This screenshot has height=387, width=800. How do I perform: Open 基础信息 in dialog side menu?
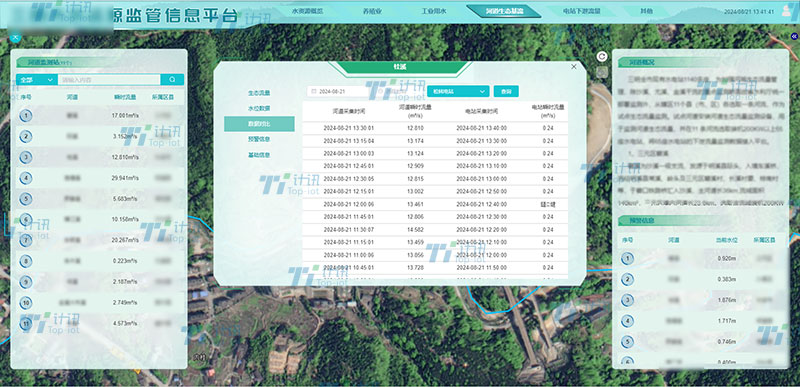pyautogui.click(x=259, y=155)
